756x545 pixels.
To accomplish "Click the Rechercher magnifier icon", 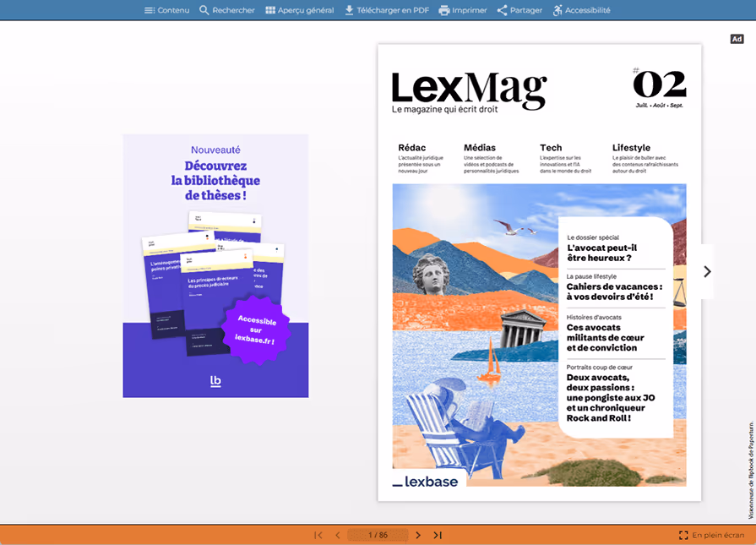I will click(204, 10).
